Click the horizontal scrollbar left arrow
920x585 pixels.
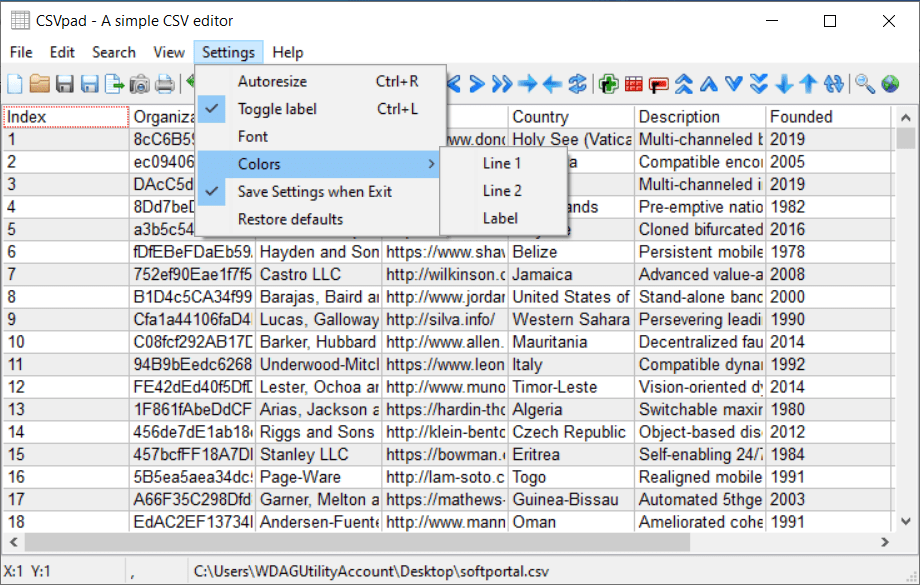[14, 542]
